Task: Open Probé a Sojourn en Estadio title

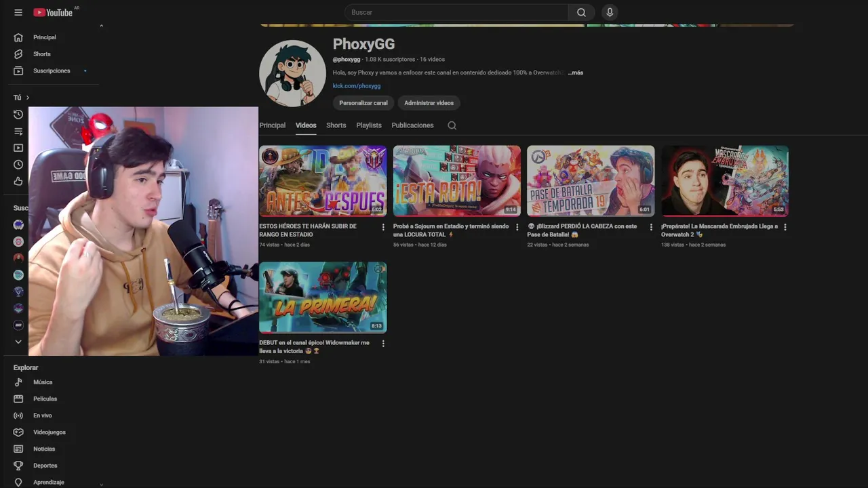Action: click(x=451, y=230)
